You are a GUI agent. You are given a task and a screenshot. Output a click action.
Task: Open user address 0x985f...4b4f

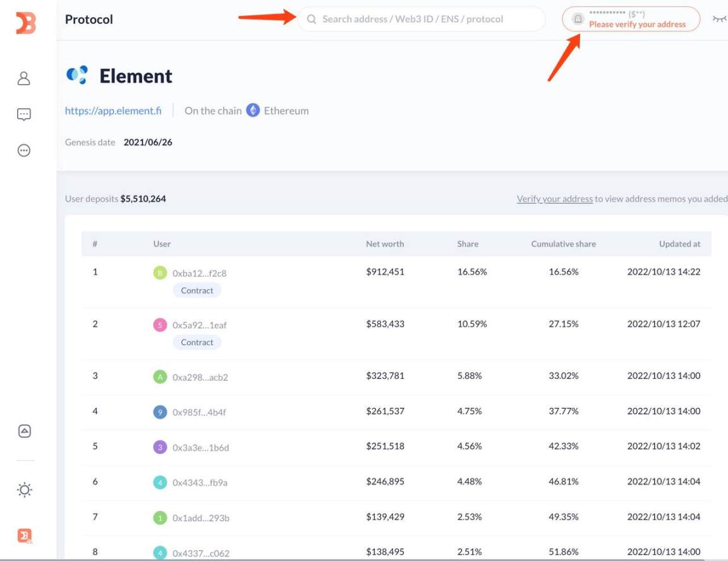pyautogui.click(x=198, y=412)
